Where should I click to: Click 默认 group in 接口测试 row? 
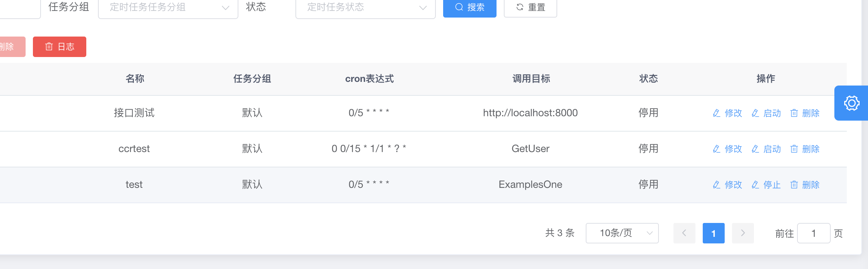coord(252,113)
